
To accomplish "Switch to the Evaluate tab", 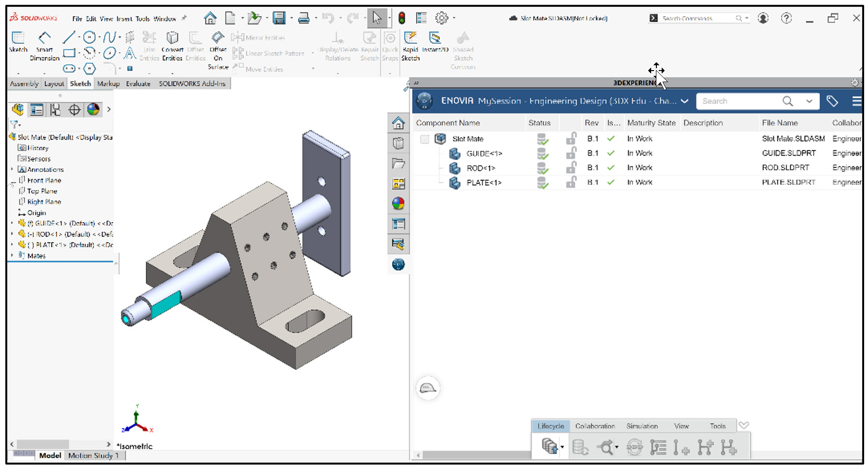I will 138,83.
